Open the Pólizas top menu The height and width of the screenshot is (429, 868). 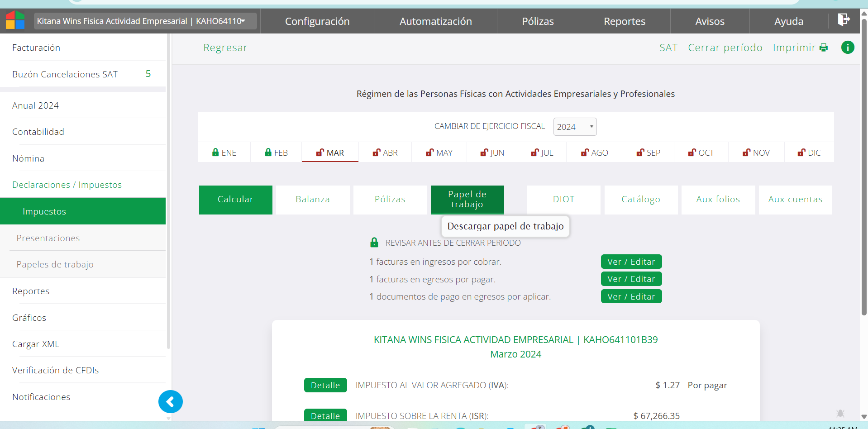[537, 21]
